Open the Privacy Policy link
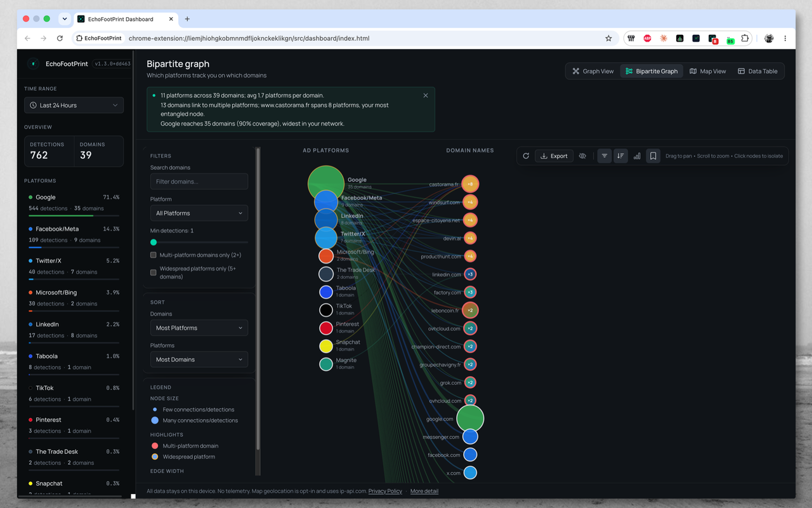812x508 pixels. [x=385, y=491]
